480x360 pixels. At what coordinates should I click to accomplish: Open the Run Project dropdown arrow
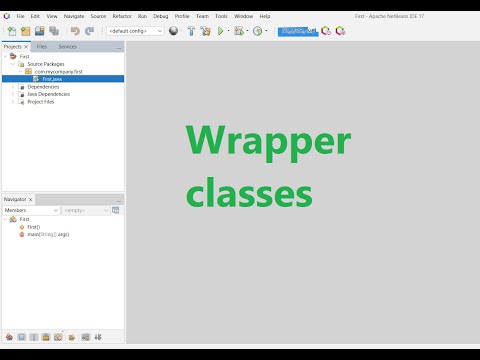click(228, 31)
